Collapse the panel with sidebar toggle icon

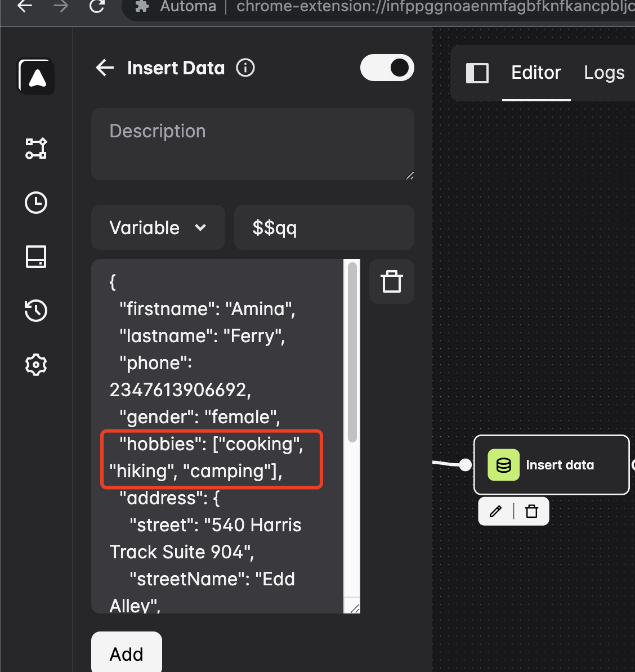tap(477, 73)
